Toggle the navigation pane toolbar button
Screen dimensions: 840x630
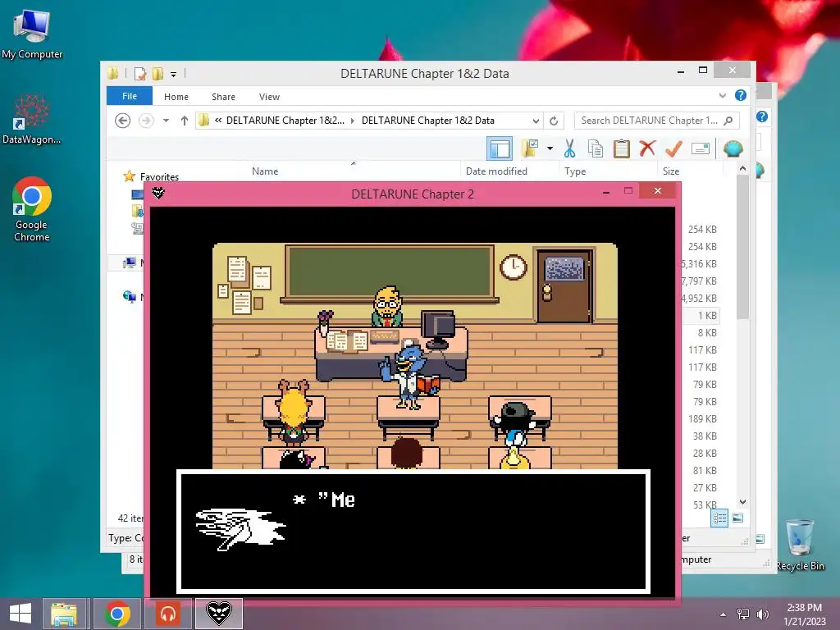tap(500, 148)
